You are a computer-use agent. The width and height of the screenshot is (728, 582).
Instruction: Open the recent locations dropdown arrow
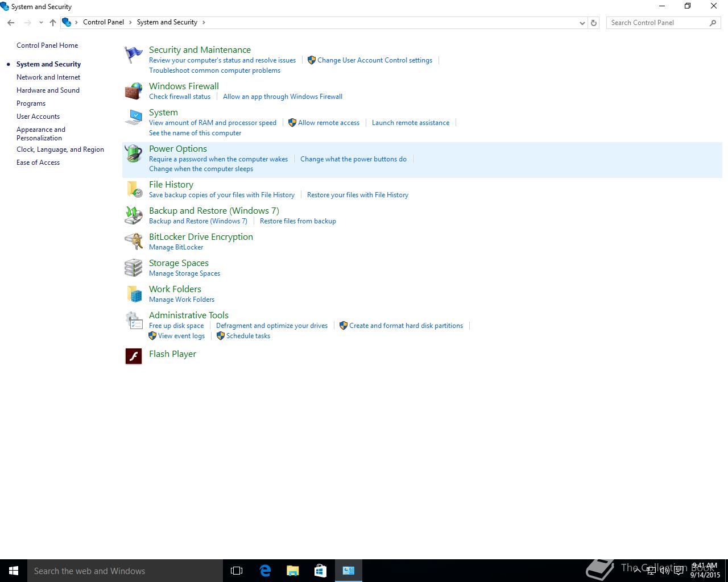pos(41,23)
